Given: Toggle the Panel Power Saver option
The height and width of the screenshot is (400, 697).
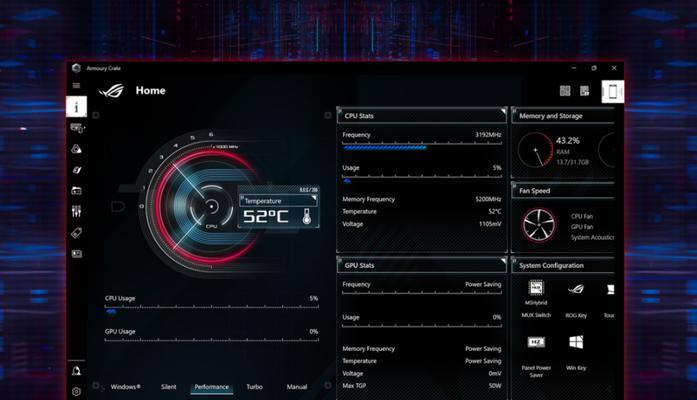Looking at the screenshot, I should tap(536, 342).
